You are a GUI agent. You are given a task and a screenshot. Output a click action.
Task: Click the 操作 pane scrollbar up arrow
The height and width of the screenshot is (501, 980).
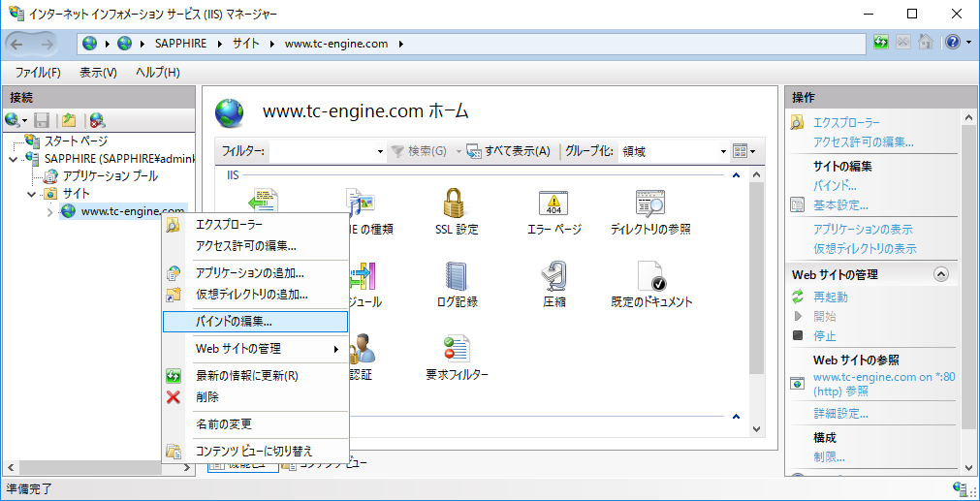click(x=967, y=117)
